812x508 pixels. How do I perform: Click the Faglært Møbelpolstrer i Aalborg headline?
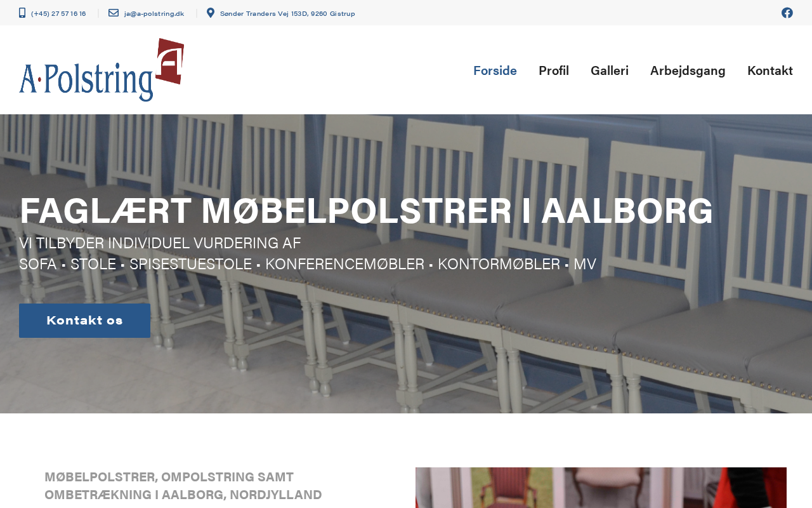[x=366, y=211]
